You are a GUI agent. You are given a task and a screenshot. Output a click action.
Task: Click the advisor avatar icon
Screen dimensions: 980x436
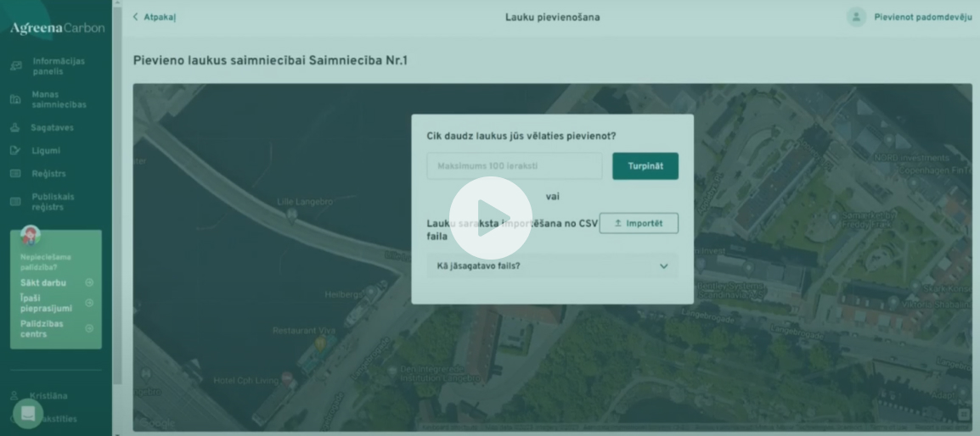click(x=856, y=17)
